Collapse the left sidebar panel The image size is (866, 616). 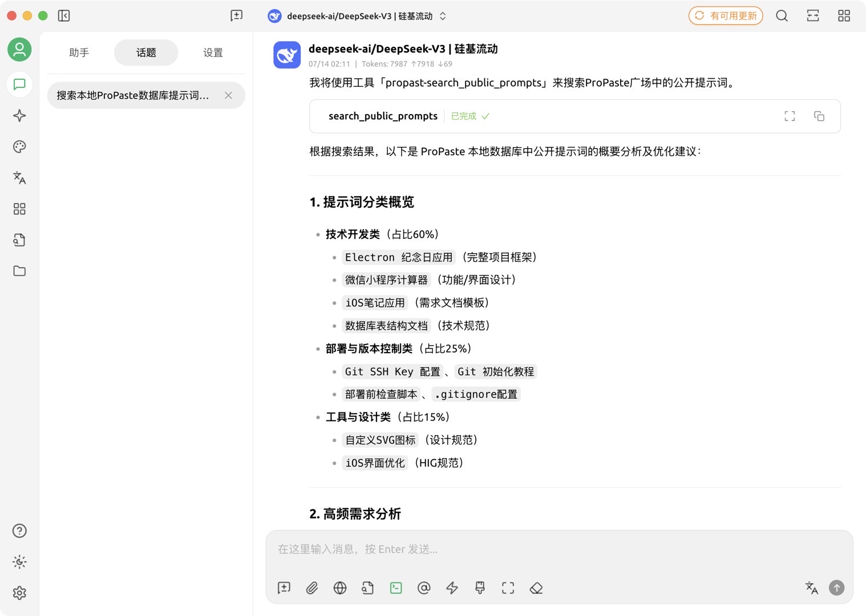(x=64, y=16)
